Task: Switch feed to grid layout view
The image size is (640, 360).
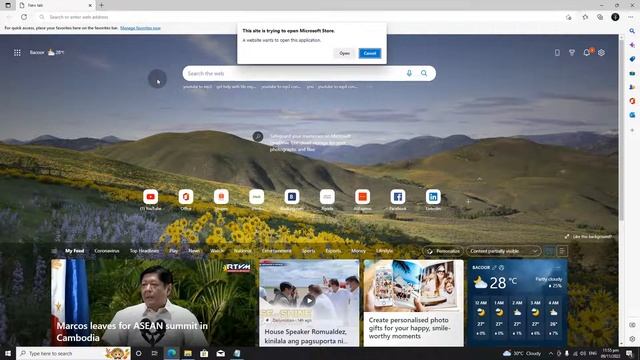Action: coord(549,251)
